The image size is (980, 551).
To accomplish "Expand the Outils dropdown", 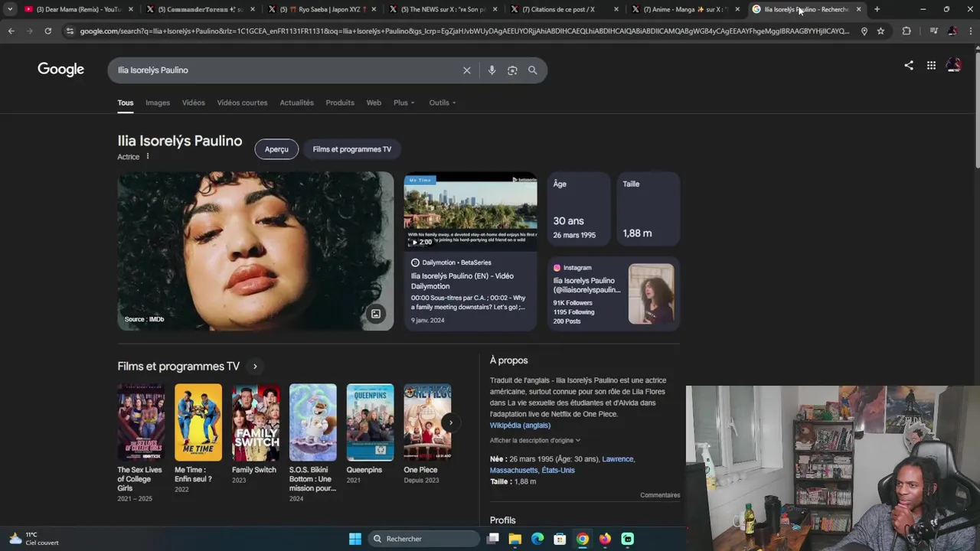I will 443,103.
